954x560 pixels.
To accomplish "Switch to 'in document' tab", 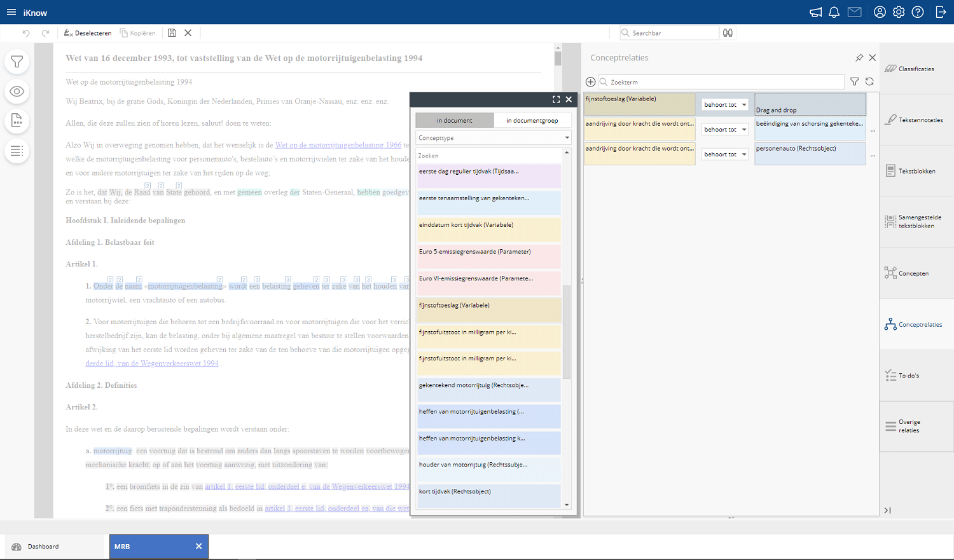I will click(454, 120).
